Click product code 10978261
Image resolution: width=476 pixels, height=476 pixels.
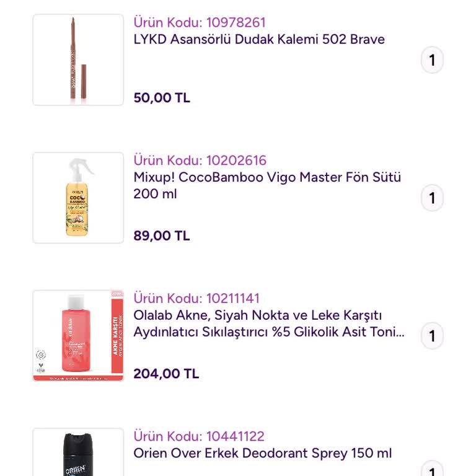pos(200,23)
